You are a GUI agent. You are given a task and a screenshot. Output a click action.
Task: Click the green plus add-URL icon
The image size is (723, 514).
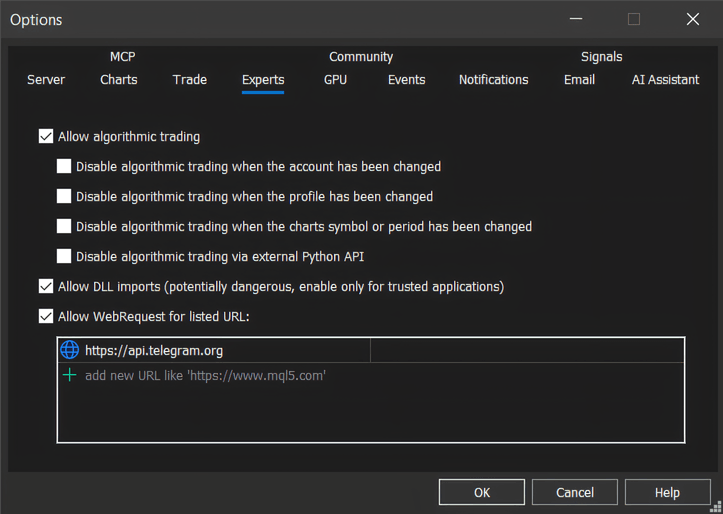coord(70,375)
